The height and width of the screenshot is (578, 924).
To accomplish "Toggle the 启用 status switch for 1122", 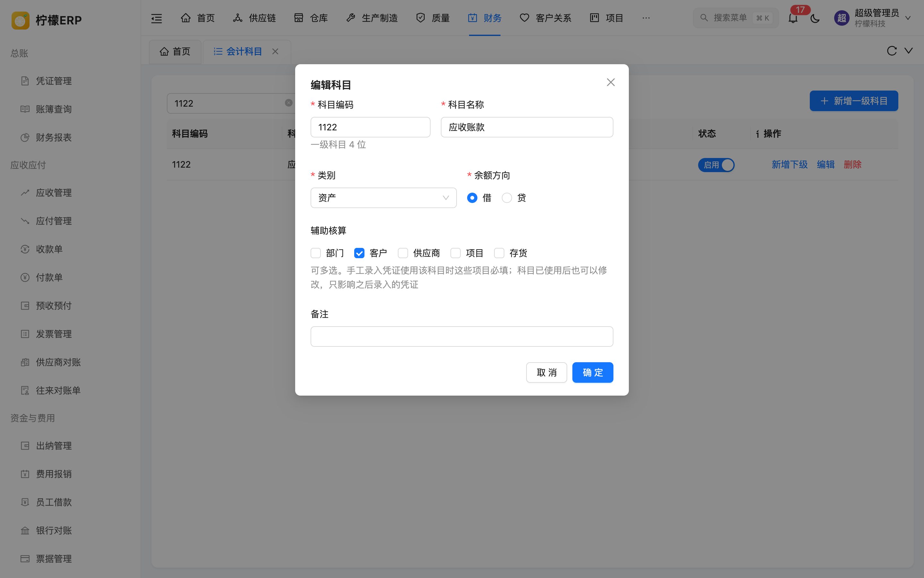I will pyautogui.click(x=716, y=165).
